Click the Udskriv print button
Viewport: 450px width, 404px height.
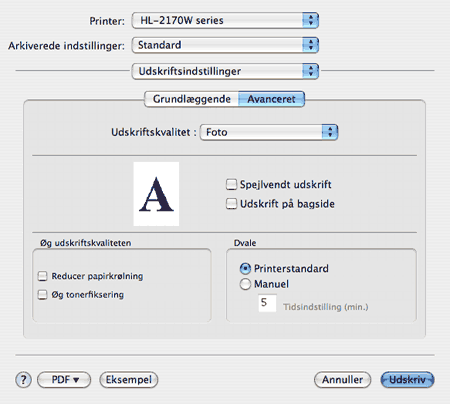coord(407,380)
